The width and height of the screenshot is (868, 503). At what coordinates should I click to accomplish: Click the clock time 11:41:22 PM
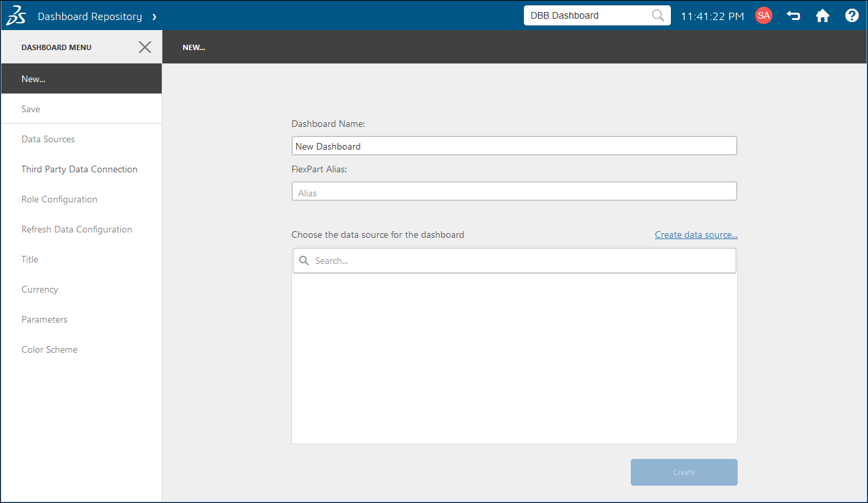pyautogui.click(x=712, y=16)
